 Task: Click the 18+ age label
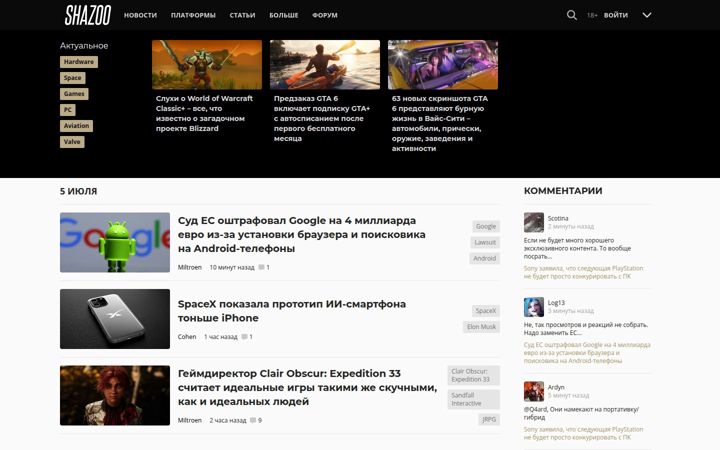592,15
